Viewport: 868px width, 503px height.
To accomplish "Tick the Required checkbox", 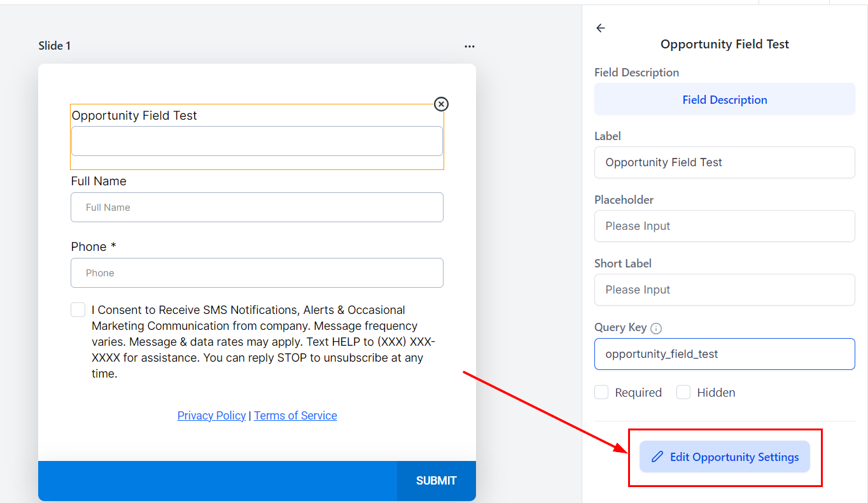I will [x=601, y=392].
